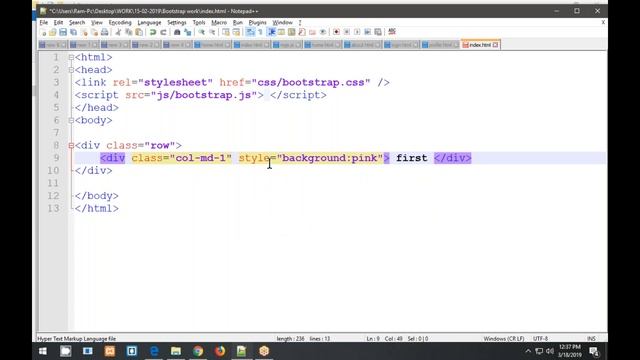Open Firefox from the taskbar
640x360 pixels.
point(220,351)
